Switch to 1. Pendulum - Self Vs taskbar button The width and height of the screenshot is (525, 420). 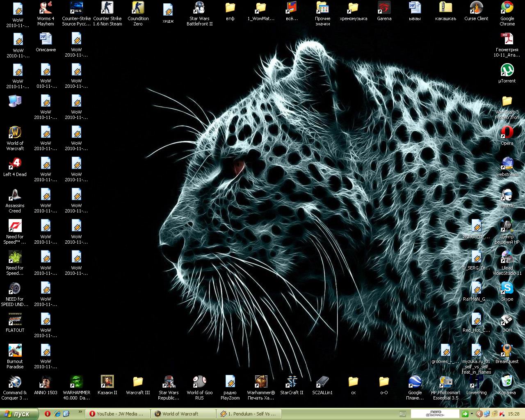pos(249,414)
